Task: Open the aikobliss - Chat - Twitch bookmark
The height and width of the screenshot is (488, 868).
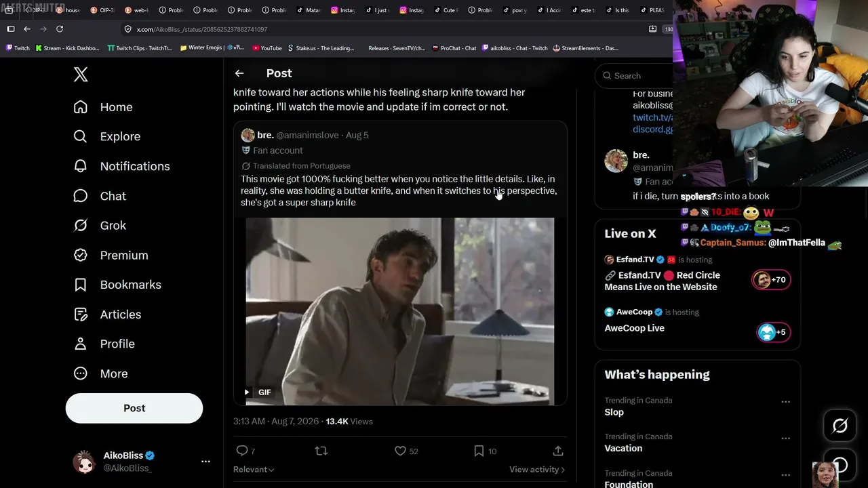Action: point(515,48)
